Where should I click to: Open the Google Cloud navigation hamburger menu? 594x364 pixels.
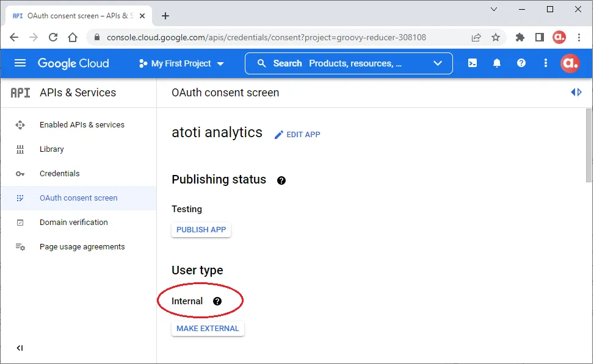point(20,63)
